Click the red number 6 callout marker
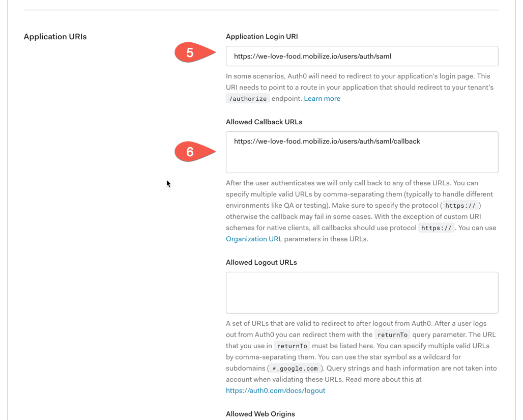 point(195,152)
